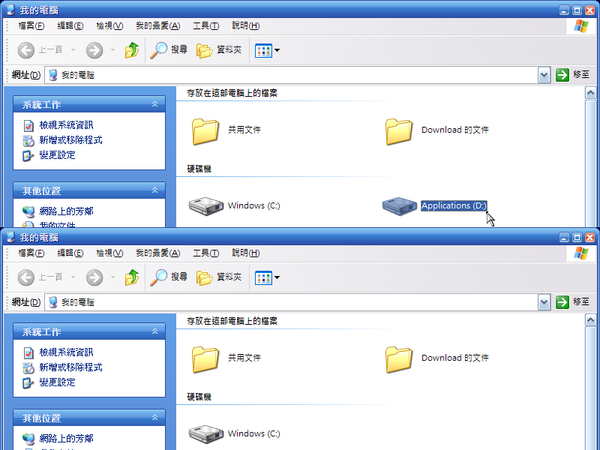Image resolution: width=600 pixels, height=450 pixels.
Task: Open 說明(H) menu in bottom window
Action: (246, 253)
